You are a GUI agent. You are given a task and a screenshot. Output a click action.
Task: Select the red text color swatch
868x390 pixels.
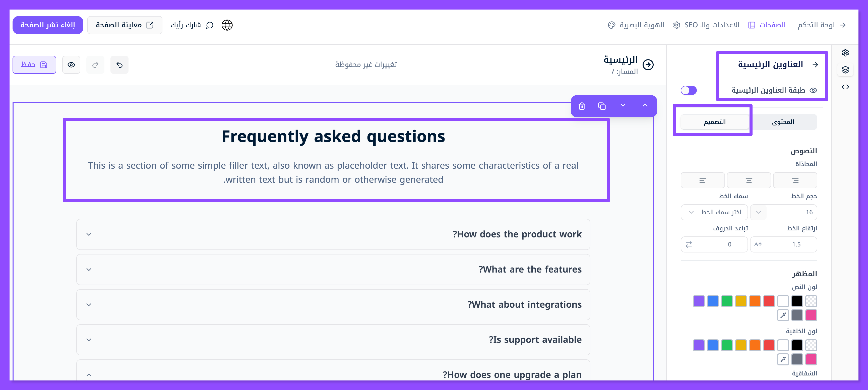[x=769, y=301]
